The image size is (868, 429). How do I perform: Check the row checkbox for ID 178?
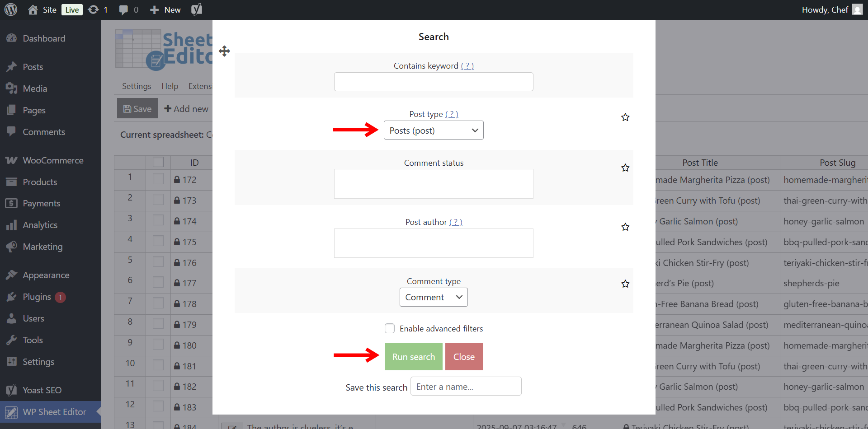pyautogui.click(x=158, y=303)
